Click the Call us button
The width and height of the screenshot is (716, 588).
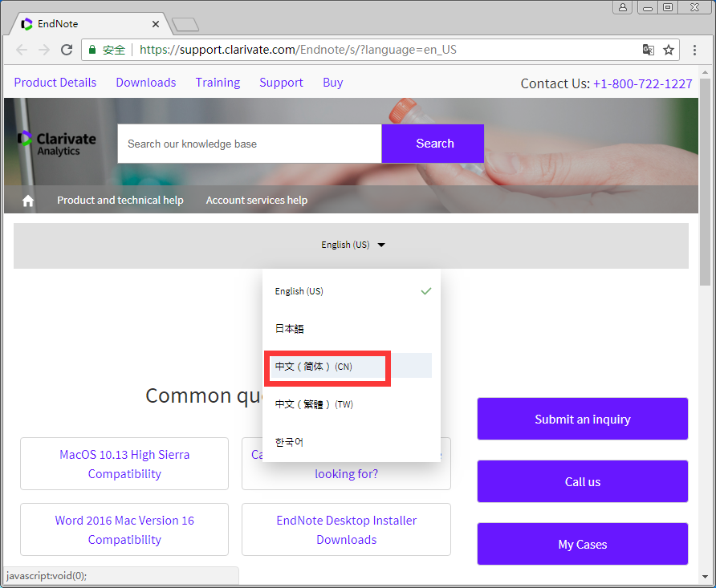point(583,481)
